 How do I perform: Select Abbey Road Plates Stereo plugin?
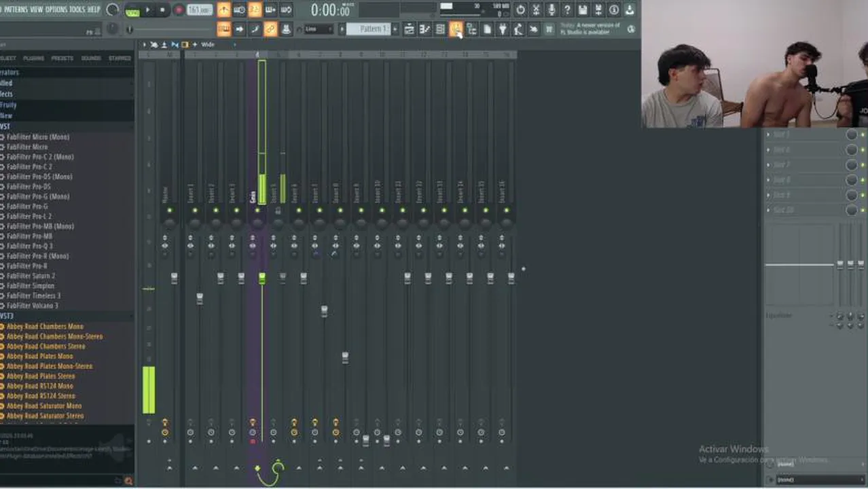pyautogui.click(x=41, y=376)
